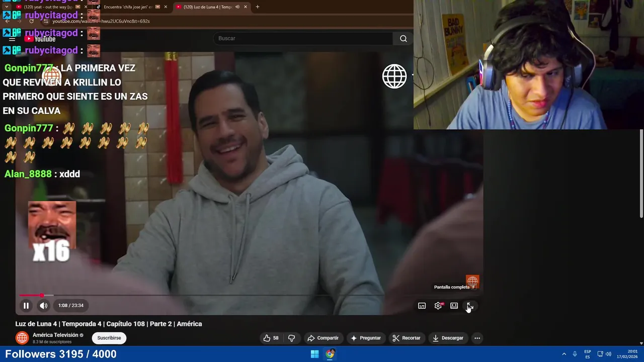This screenshot has width=644, height=362.
Task: Click the Chrome taskbar icon
Action: tap(330, 354)
